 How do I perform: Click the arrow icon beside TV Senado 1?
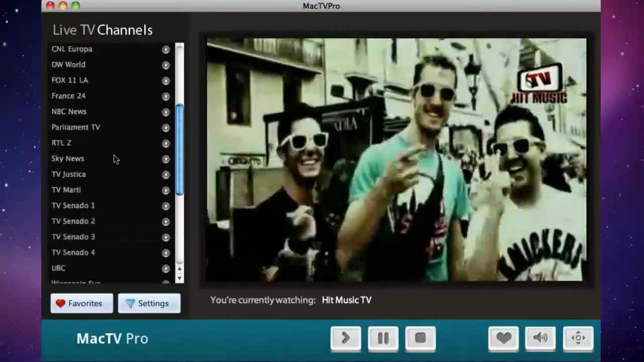tap(166, 206)
